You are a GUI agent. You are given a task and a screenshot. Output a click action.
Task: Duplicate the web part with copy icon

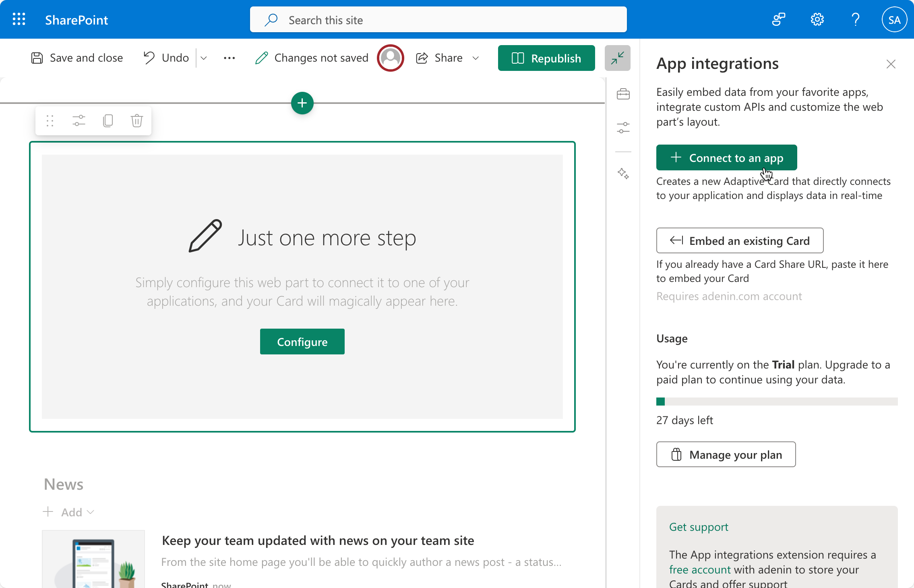[x=108, y=121]
